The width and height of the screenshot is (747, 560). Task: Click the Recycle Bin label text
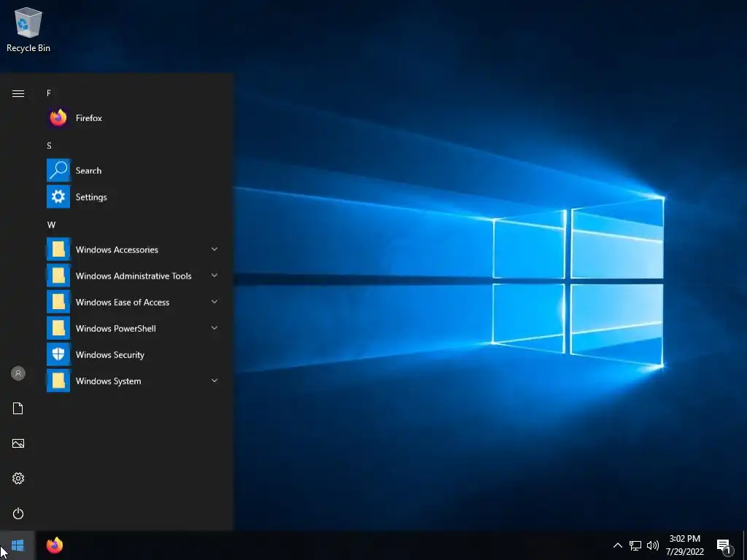(x=28, y=48)
